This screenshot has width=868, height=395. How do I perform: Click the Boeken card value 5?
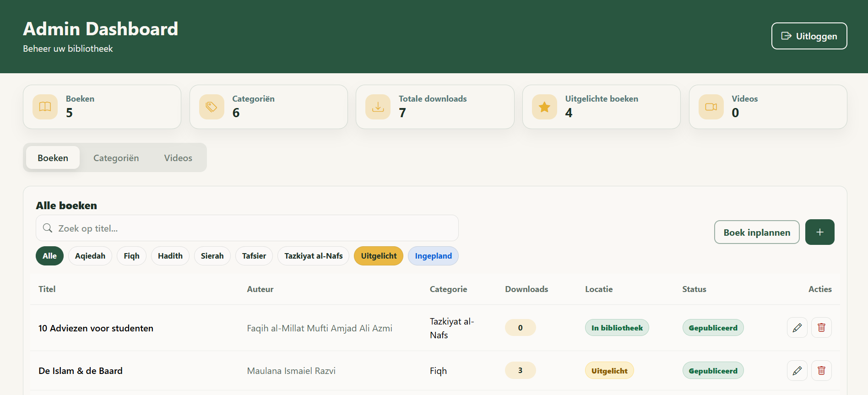69,113
